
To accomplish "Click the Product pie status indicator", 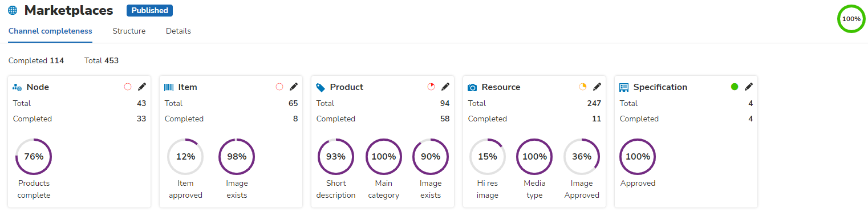I will [431, 87].
